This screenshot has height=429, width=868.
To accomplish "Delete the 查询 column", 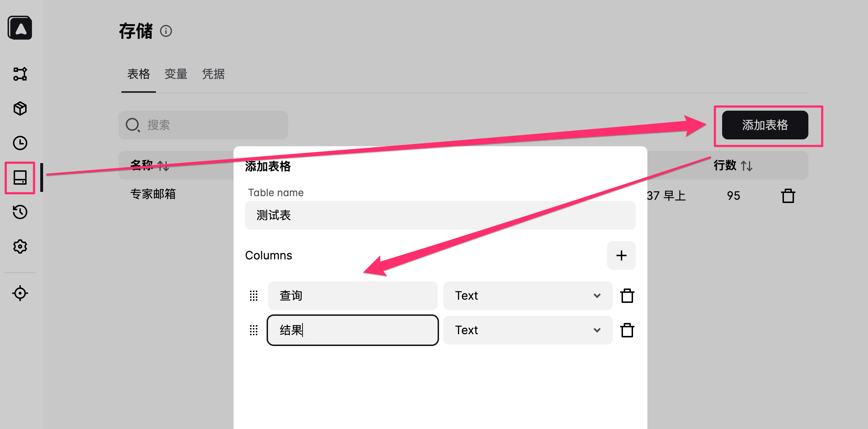I will point(627,296).
